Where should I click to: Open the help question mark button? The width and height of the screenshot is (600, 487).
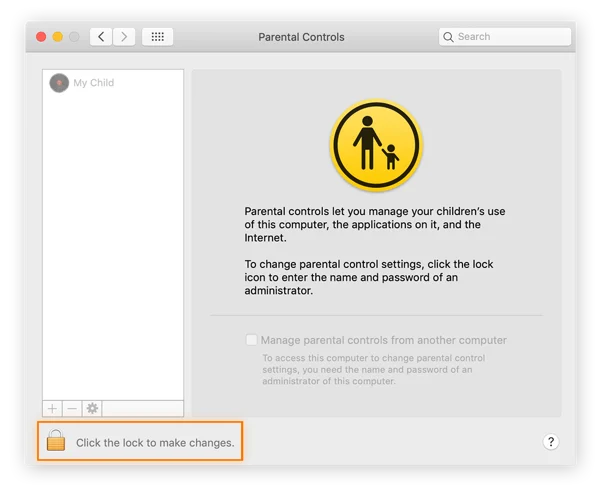click(x=550, y=441)
